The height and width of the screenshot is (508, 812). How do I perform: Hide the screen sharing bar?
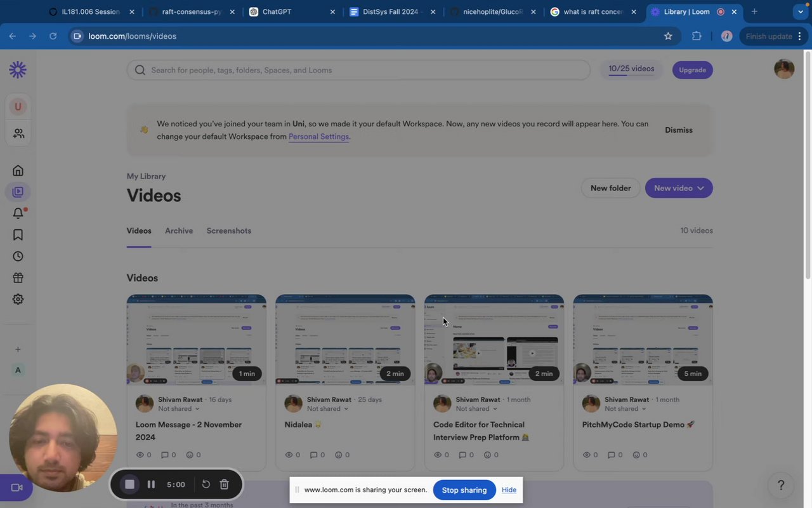[509, 490]
